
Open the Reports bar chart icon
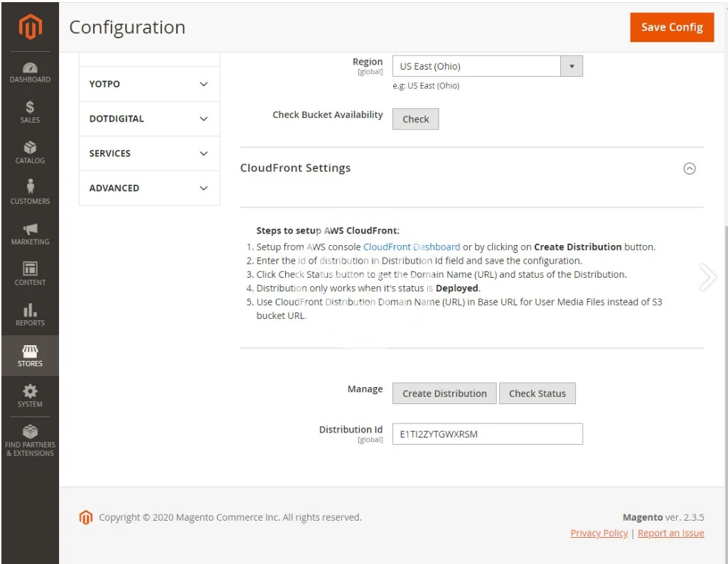pyautogui.click(x=30, y=314)
